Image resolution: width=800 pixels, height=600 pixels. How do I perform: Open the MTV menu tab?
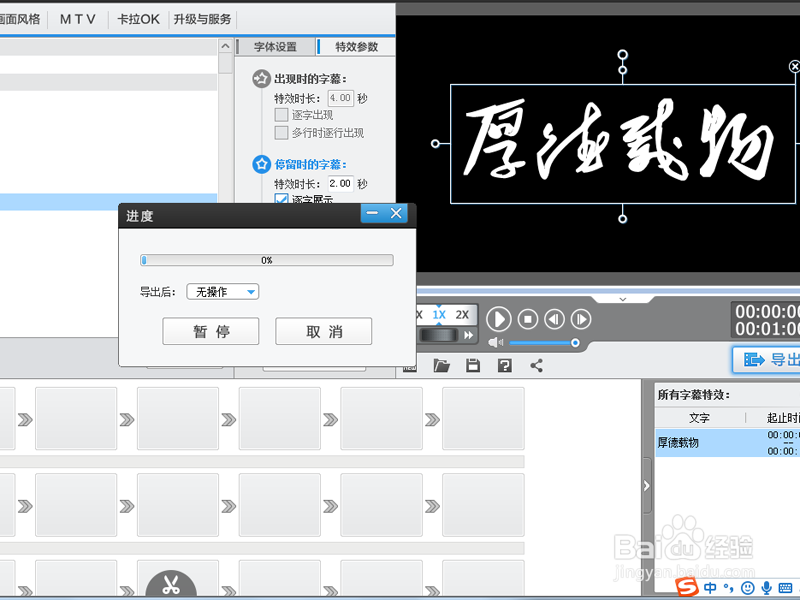point(78,19)
